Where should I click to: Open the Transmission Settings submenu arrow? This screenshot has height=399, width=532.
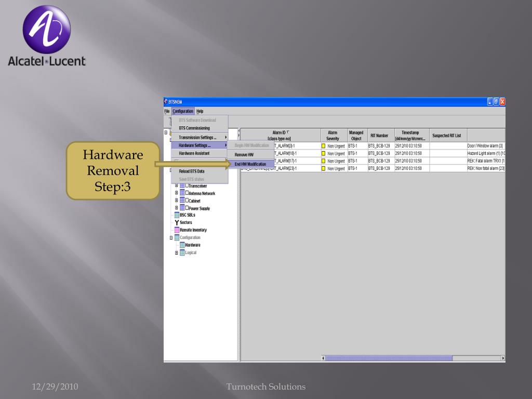[225, 137]
